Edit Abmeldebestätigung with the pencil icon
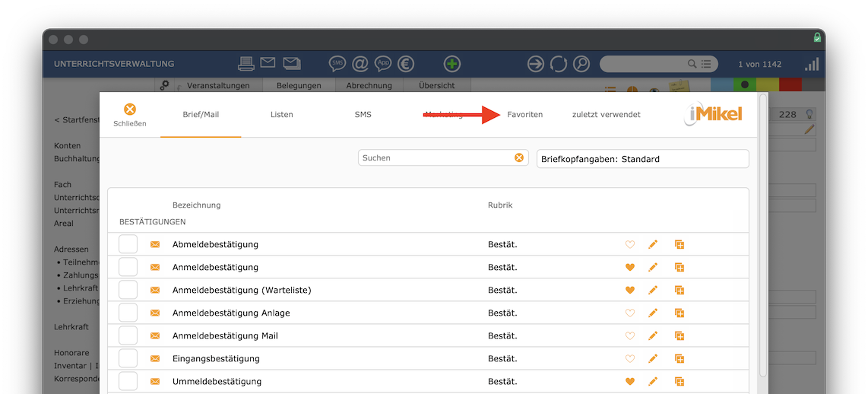Screen dimensions: 868x394 click(653, 244)
